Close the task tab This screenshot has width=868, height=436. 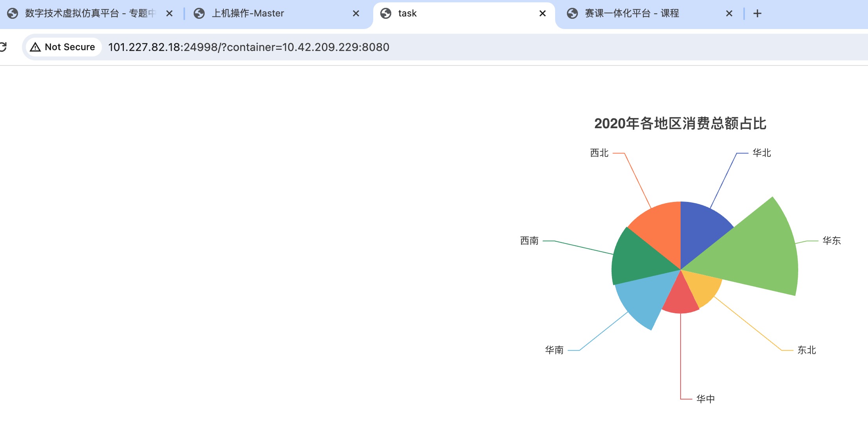point(542,14)
